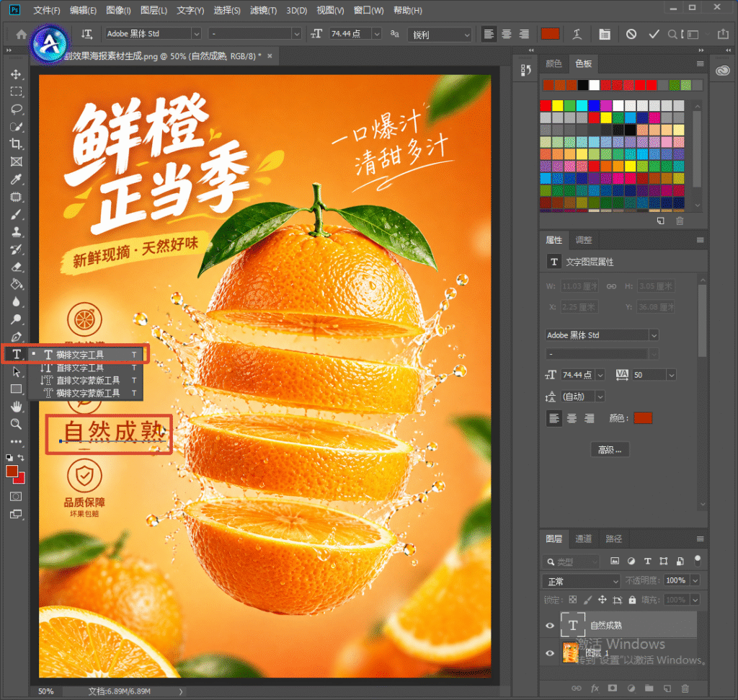Switch to 通道 tab
Viewport: 738px width, 700px height.
(x=583, y=539)
